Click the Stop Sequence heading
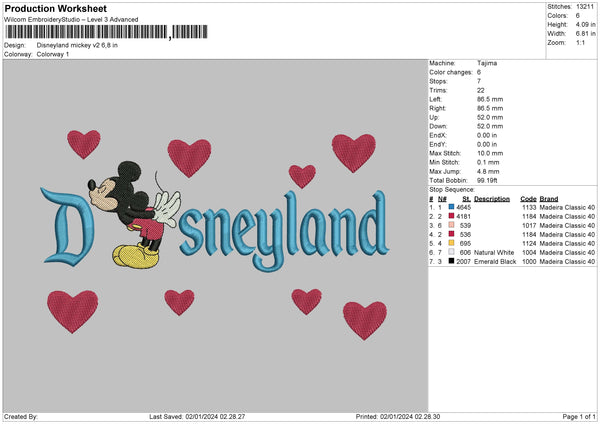600x424 pixels. [x=453, y=188]
